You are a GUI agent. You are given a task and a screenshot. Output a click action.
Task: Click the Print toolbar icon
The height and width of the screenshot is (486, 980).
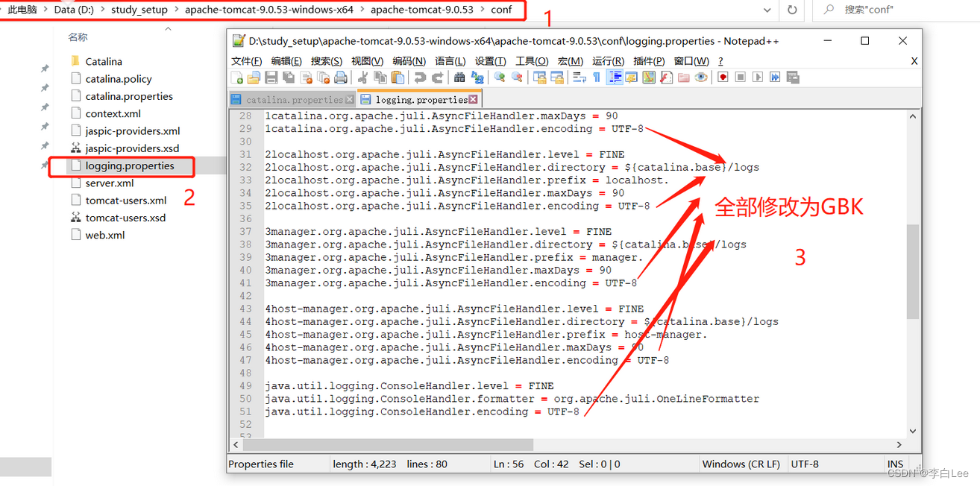pos(341,78)
